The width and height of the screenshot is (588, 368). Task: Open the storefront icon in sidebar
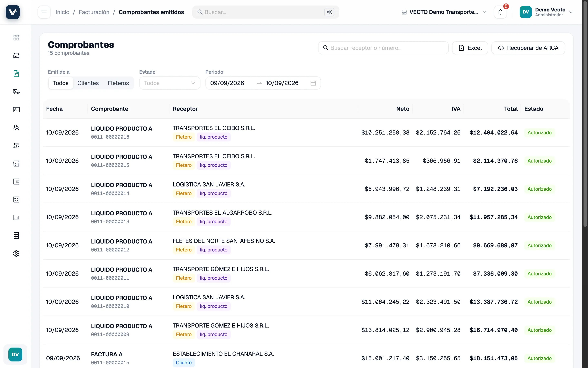(16, 164)
